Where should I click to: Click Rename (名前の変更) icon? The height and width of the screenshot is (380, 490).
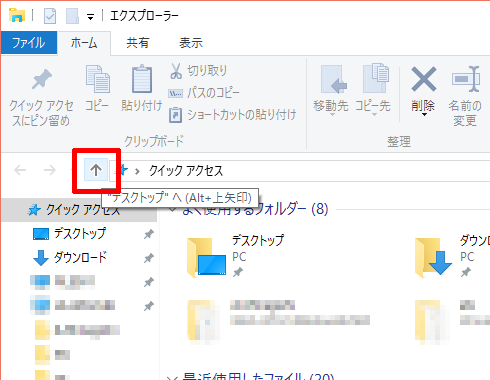pos(466,79)
